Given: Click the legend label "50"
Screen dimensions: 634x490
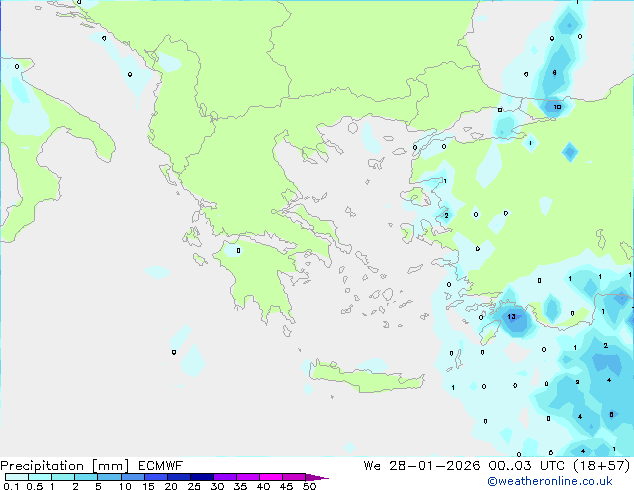Looking at the screenshot, I should (310, 486).
